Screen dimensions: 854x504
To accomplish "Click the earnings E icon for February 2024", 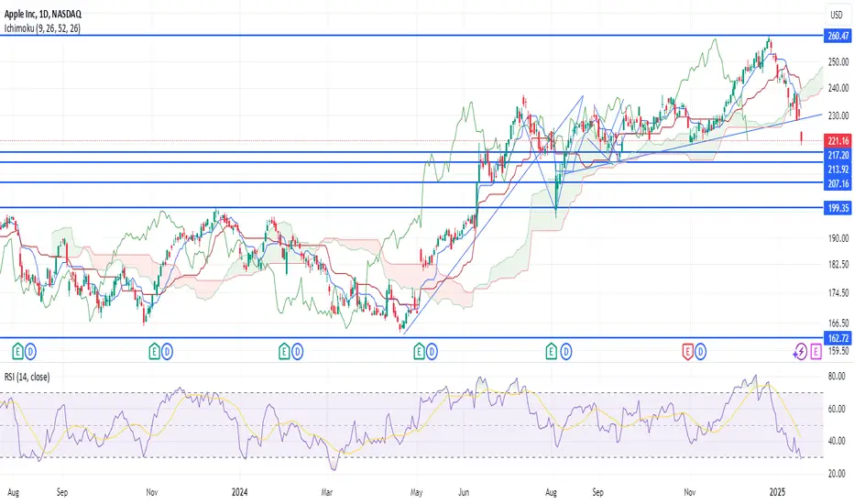I will click(x=284, y=352).
